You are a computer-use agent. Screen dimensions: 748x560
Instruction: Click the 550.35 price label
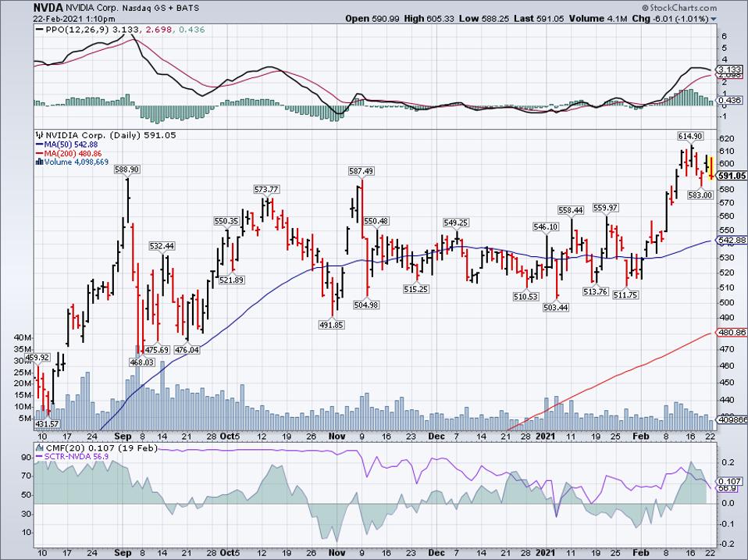[x=226, y=221]
